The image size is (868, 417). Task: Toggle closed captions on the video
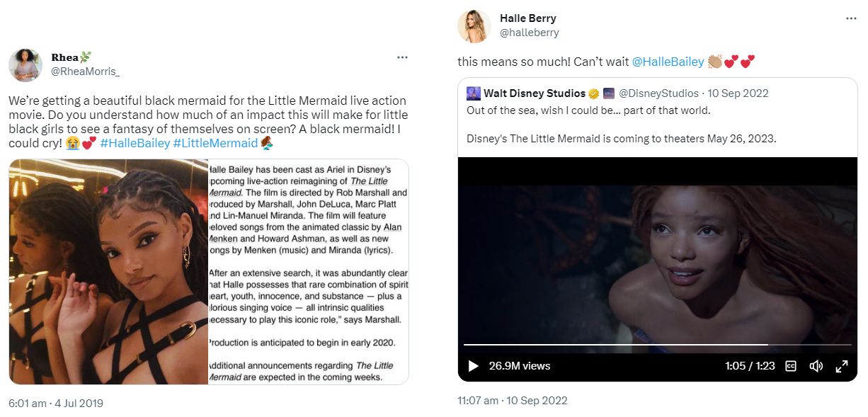click(x=791, y=366)
